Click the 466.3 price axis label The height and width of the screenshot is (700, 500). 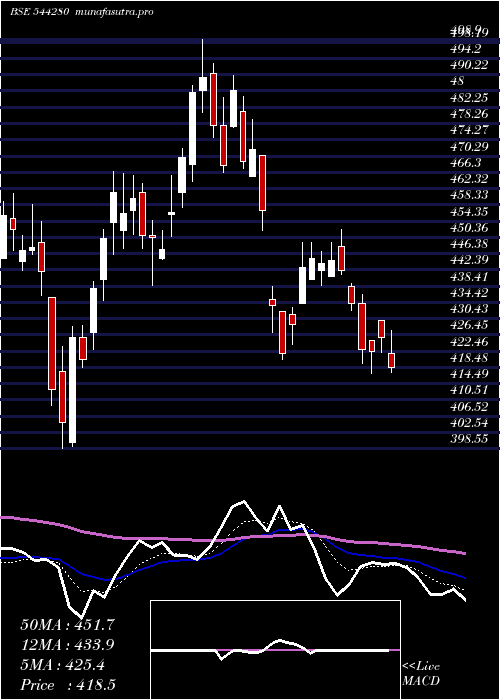click(465, 162)
